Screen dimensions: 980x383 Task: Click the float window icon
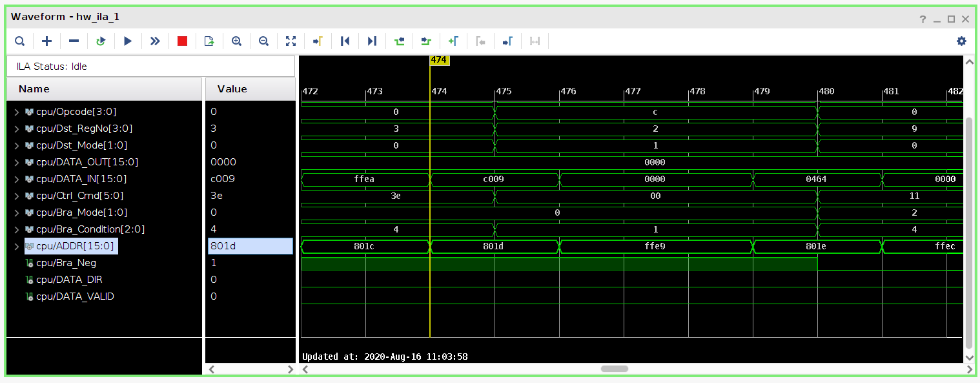[951, 19]
